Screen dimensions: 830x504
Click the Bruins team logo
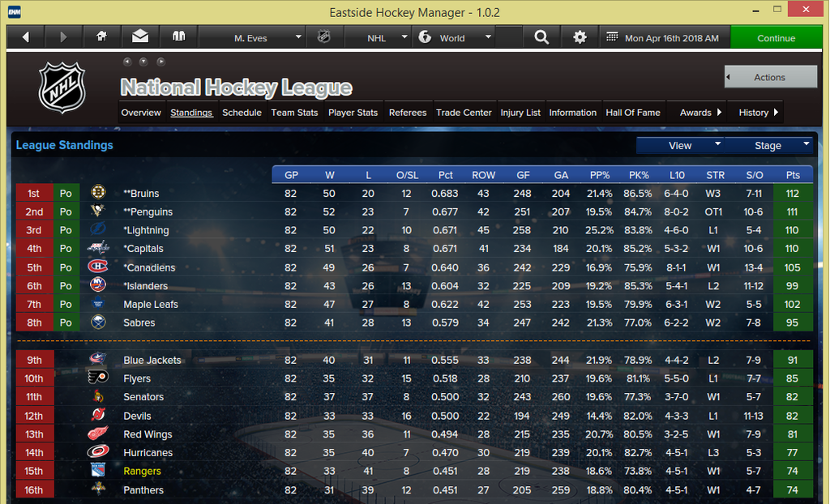pos(98,192)
